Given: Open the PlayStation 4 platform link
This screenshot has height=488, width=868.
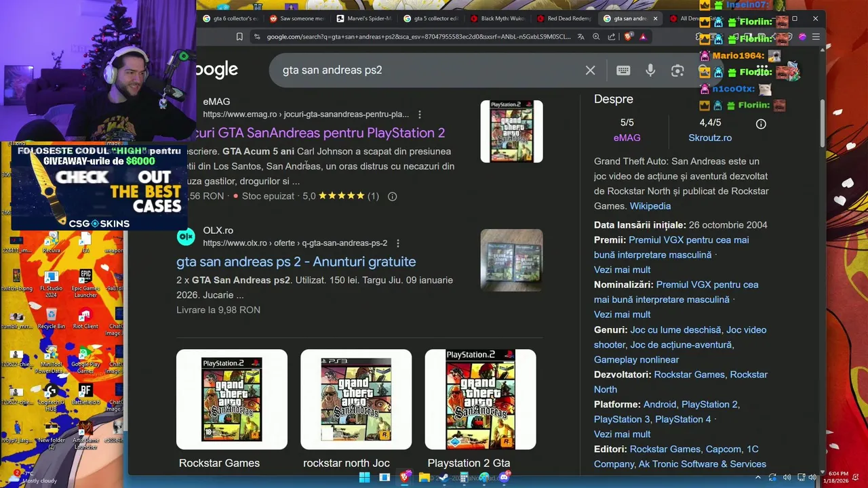Looking at the screenshot, I should (x=683, y=420).
